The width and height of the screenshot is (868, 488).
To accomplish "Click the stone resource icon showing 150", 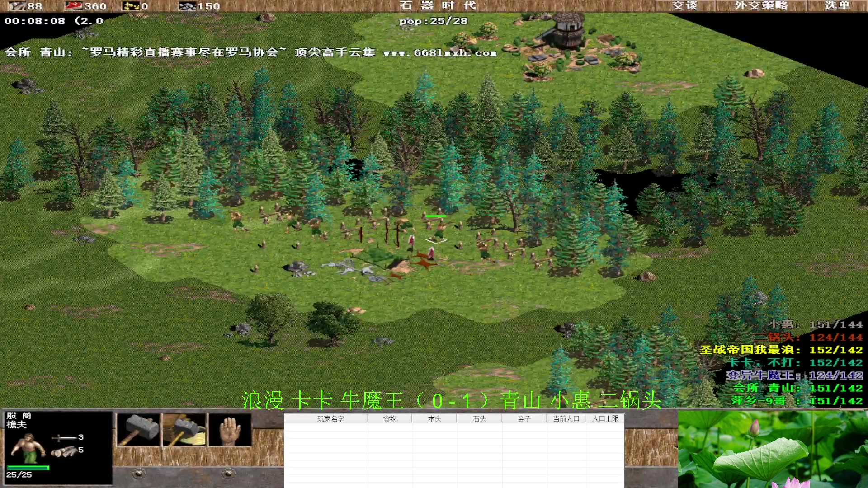I will click(188, 6).
